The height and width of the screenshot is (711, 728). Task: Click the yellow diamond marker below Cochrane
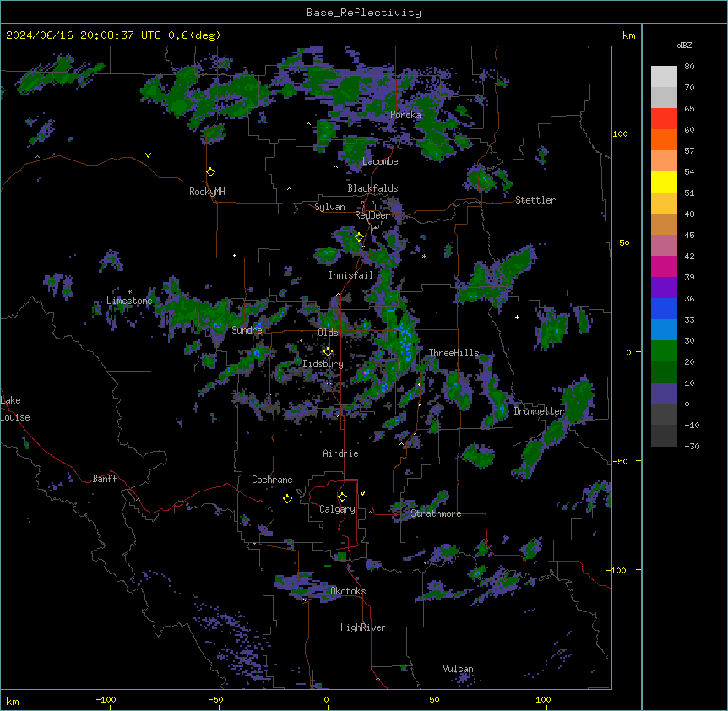[287, 498]
